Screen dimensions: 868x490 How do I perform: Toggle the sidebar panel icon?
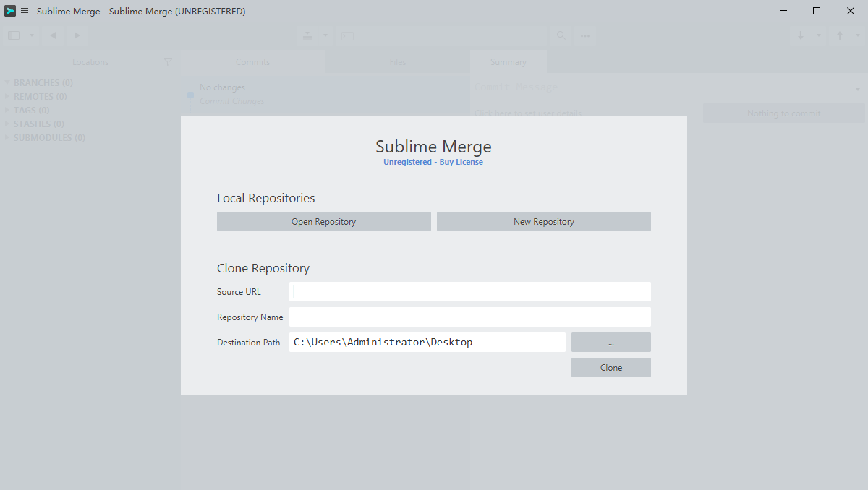[14, 35]
